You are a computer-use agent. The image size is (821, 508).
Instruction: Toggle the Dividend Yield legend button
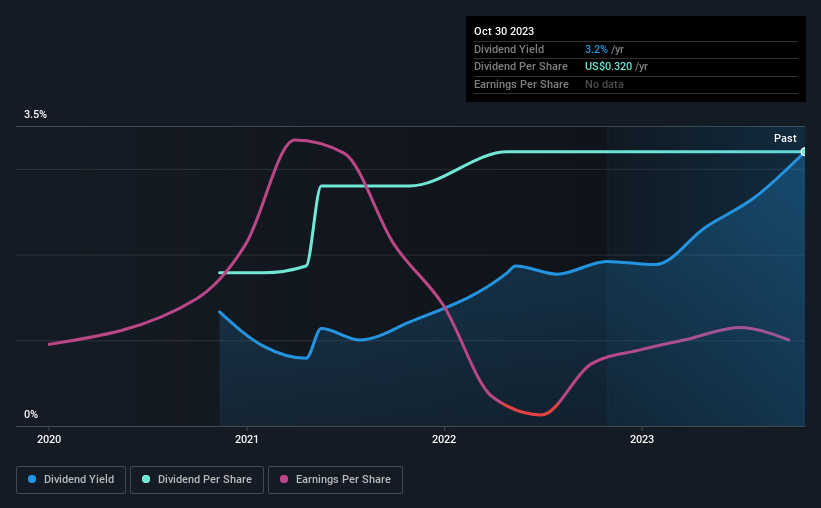71,479
